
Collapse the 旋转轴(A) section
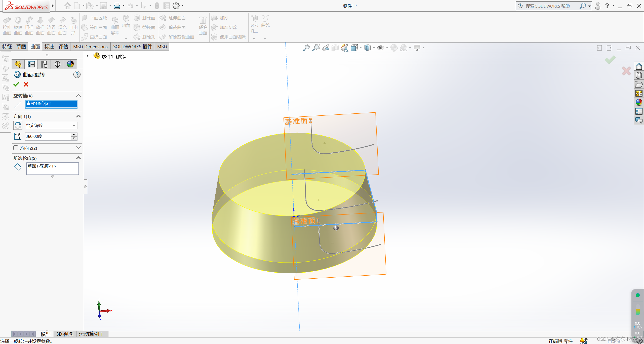78,96
